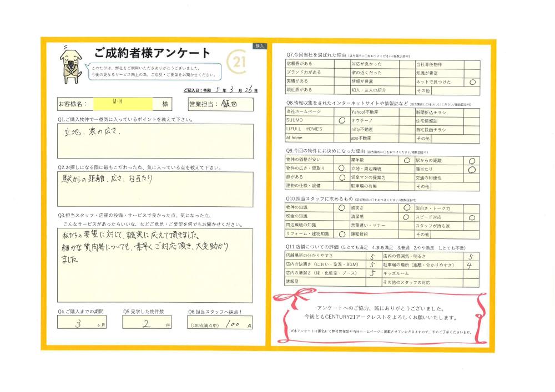Click the rating 4 for 駐車場の場所
Image resolution: width=555 pixels, height=392 pixels.
point(470,266)
